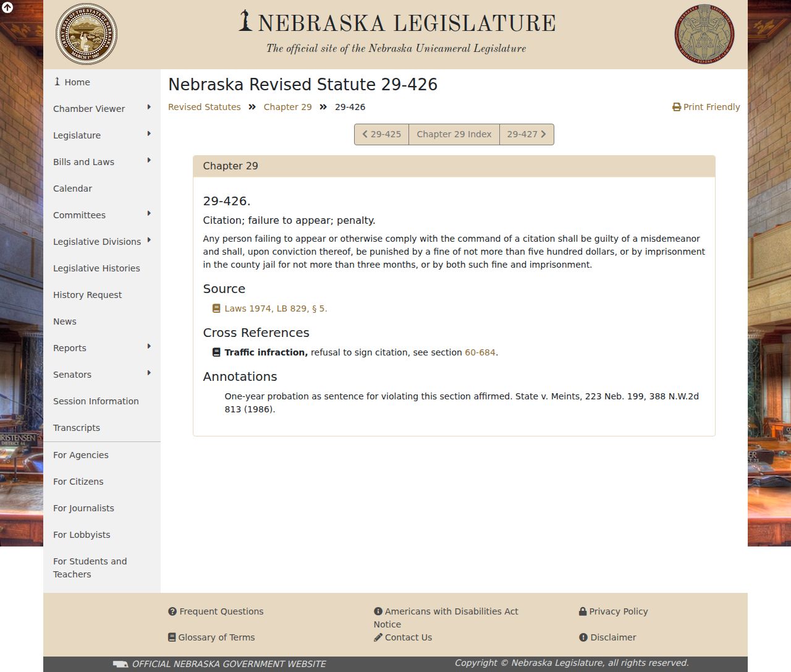Viewport: 791px width, 672px height.
Task: Click the Unicameral Legislature seal on right
Action: (x=704, y=35)
